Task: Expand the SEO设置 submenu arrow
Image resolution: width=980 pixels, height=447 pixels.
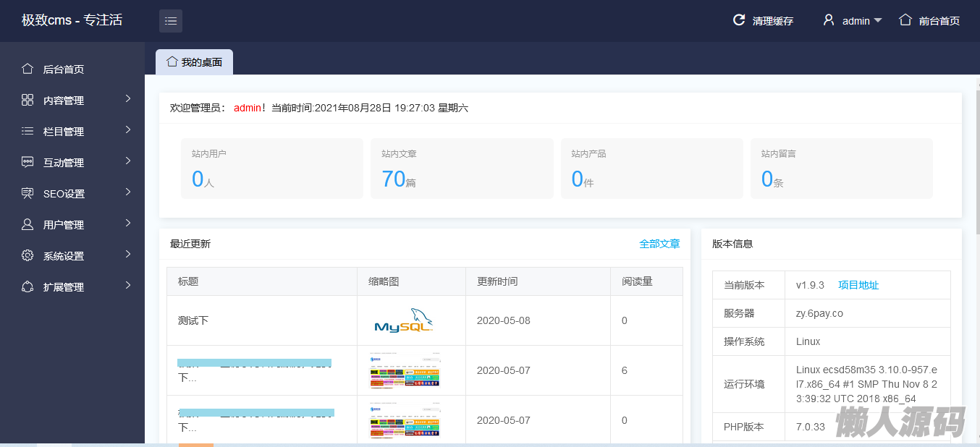Action: (128, 192)
